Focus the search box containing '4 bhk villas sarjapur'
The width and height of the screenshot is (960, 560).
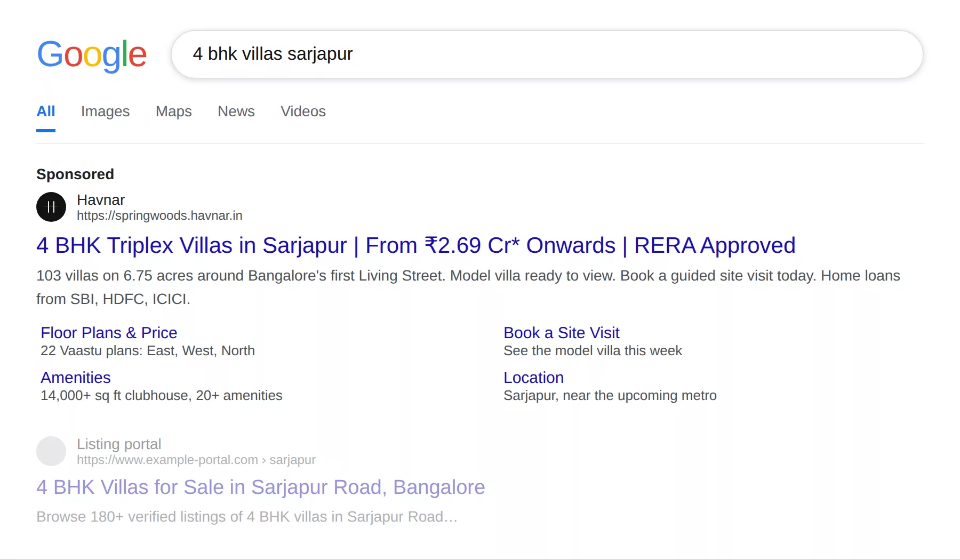point(547,54)
